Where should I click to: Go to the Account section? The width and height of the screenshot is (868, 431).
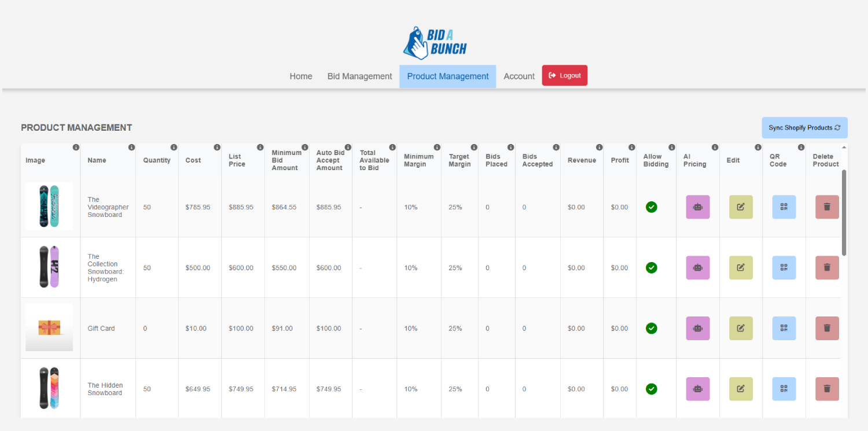click(x=518, y=76)
